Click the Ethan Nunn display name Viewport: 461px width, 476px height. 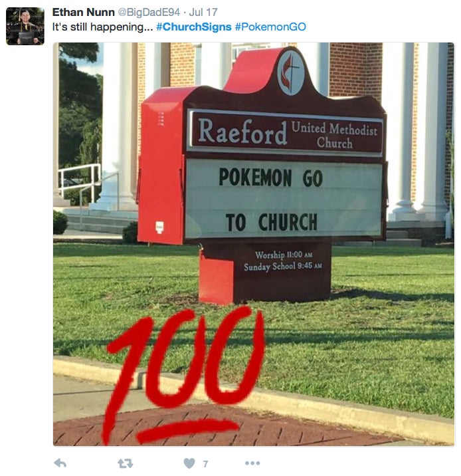(x=84, y=12)
